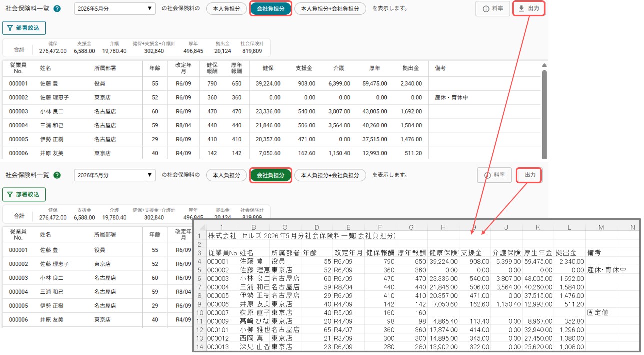Click 荻原 直子 cell in the spreadsheet
Image resolution: width=644 pixels, height=355 pixels.
click(x=254, y=312)
